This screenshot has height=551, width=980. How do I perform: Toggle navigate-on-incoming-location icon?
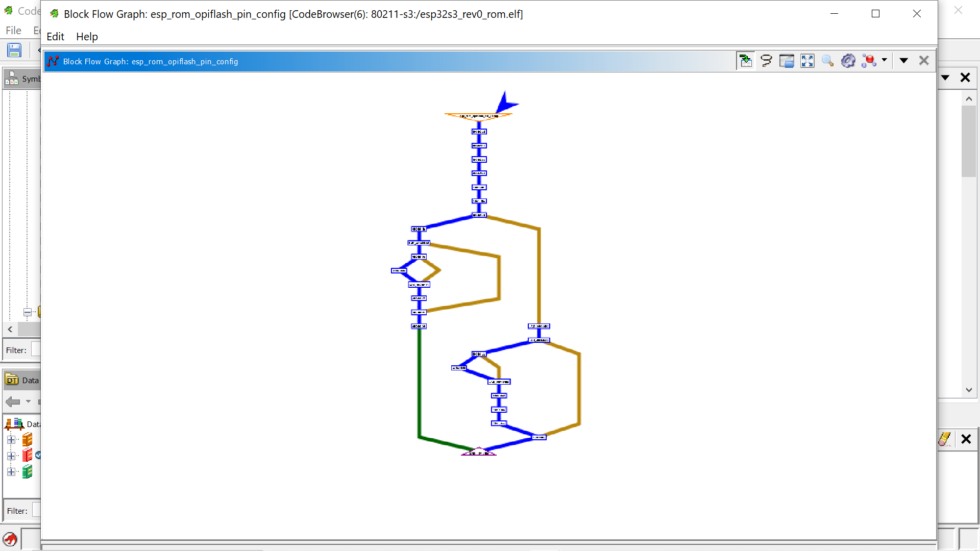pos(746,61)
